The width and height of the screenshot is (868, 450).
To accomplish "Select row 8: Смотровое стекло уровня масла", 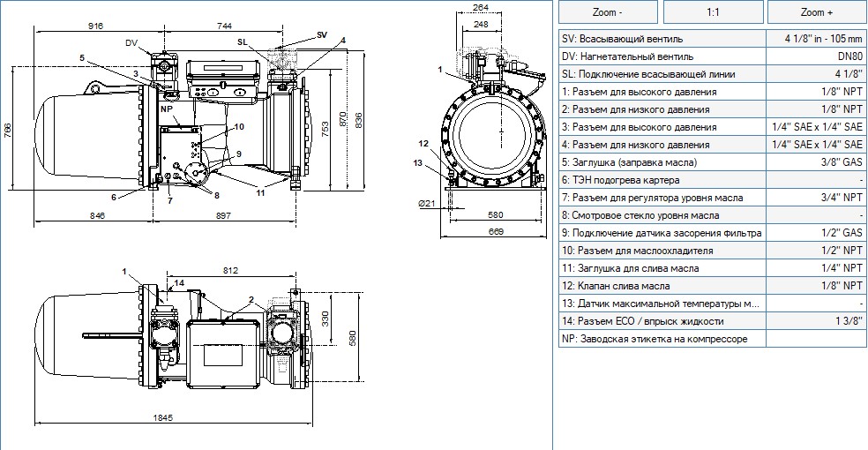I will click(712, 215).
